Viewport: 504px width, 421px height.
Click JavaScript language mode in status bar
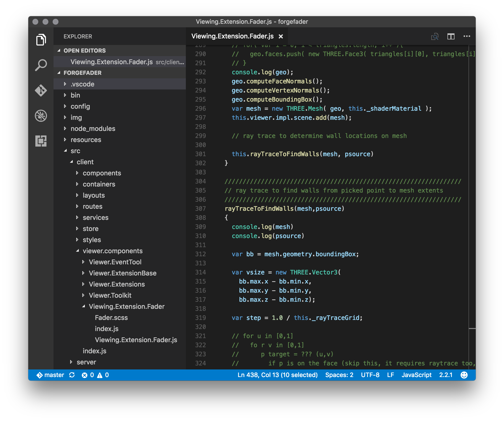(x=416, y=375)
